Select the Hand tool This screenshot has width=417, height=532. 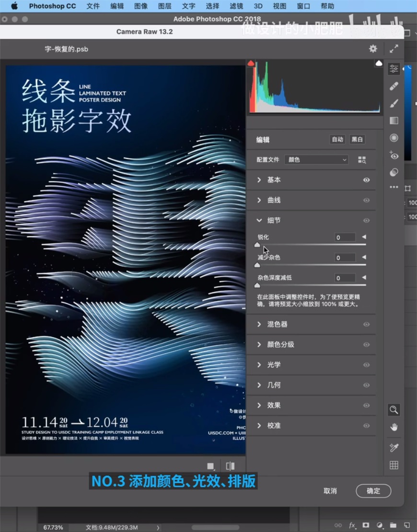394,427
